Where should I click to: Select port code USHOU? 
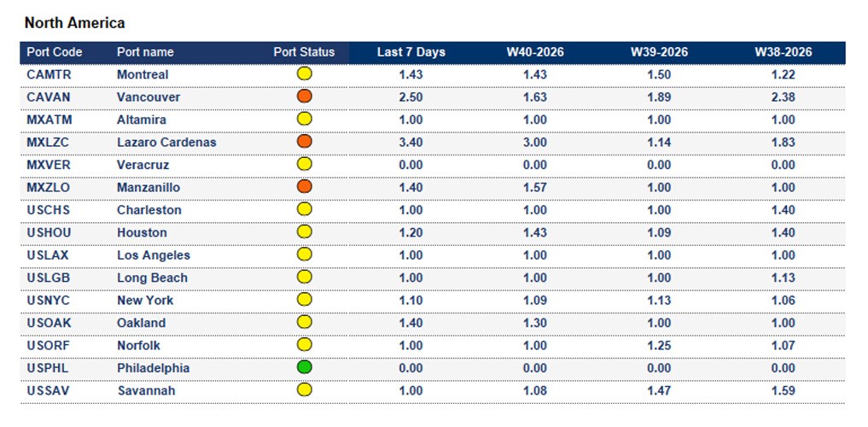(49, 232)
